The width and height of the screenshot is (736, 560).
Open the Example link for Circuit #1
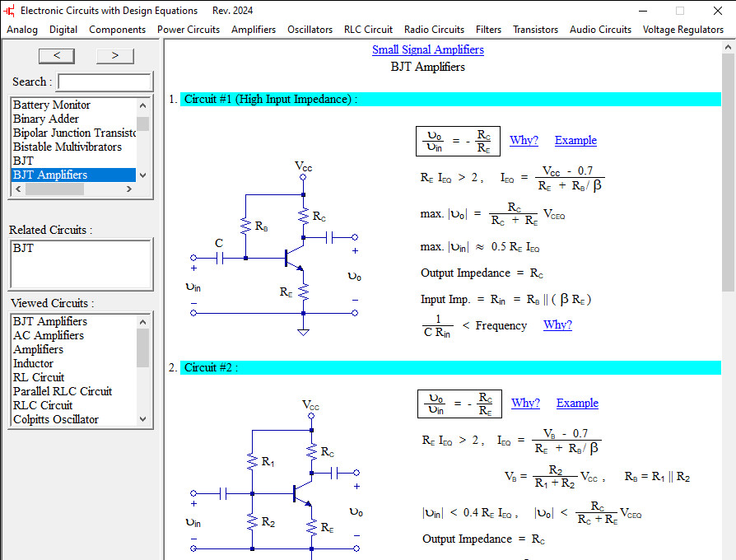click(x=575, y=140)
